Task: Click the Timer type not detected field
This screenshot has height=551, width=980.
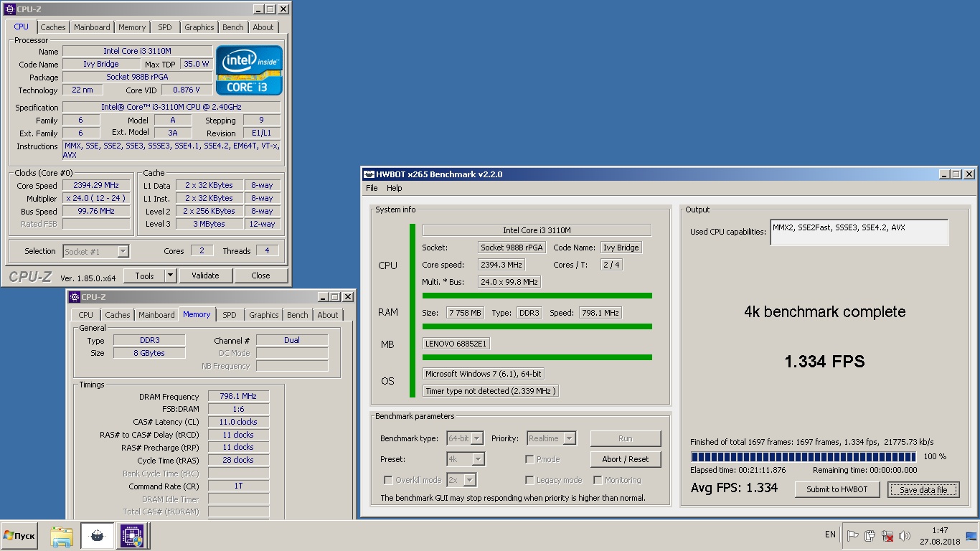Action: tap(491, 391)
